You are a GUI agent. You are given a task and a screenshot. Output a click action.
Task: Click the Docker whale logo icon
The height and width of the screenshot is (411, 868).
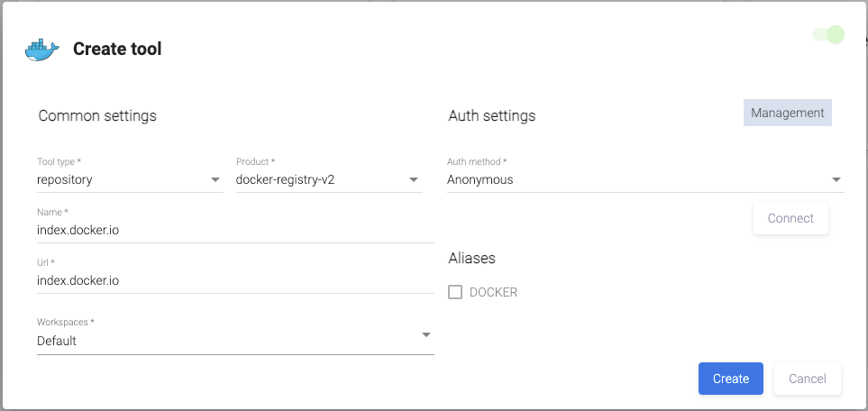(41, 50)
